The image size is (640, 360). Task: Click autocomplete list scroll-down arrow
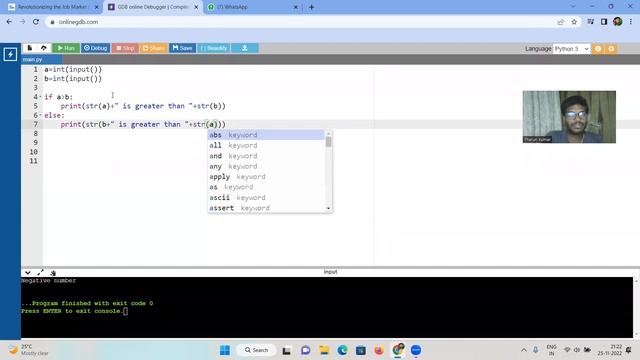click(329, 209)
